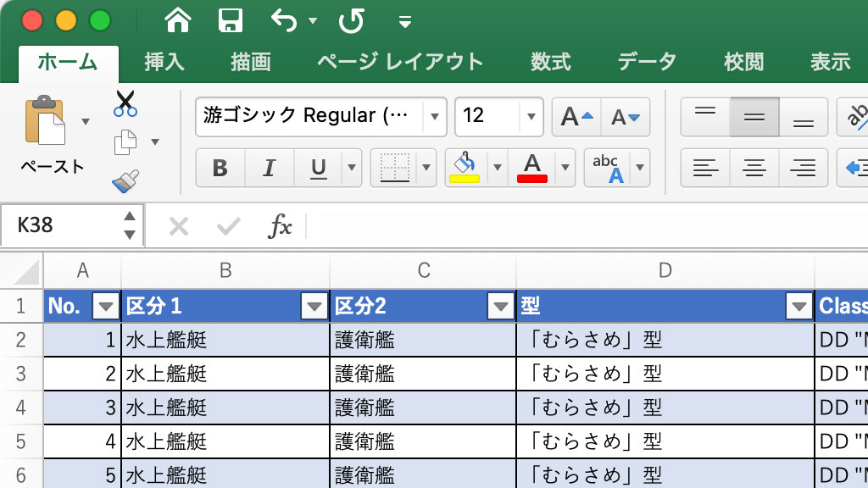Image resolution: width=868 pixels, height=488 pixels.
Task: Click the Format Painter brush icon
Action: (x=125, y=180)
